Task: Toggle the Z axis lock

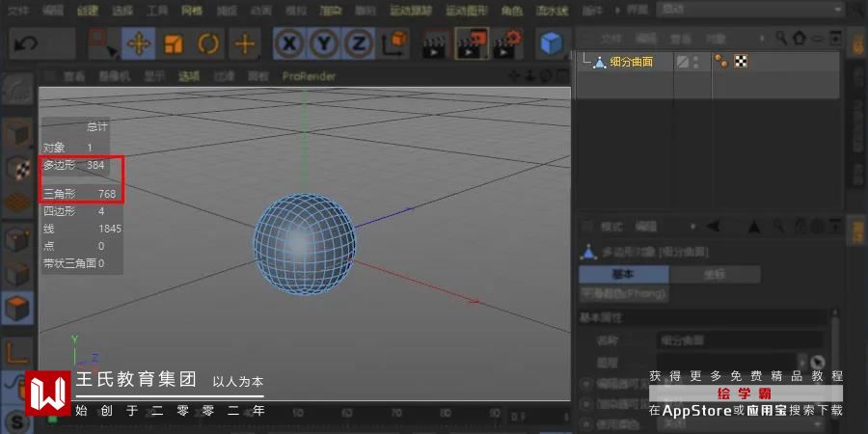Action: tap(359, 43)
